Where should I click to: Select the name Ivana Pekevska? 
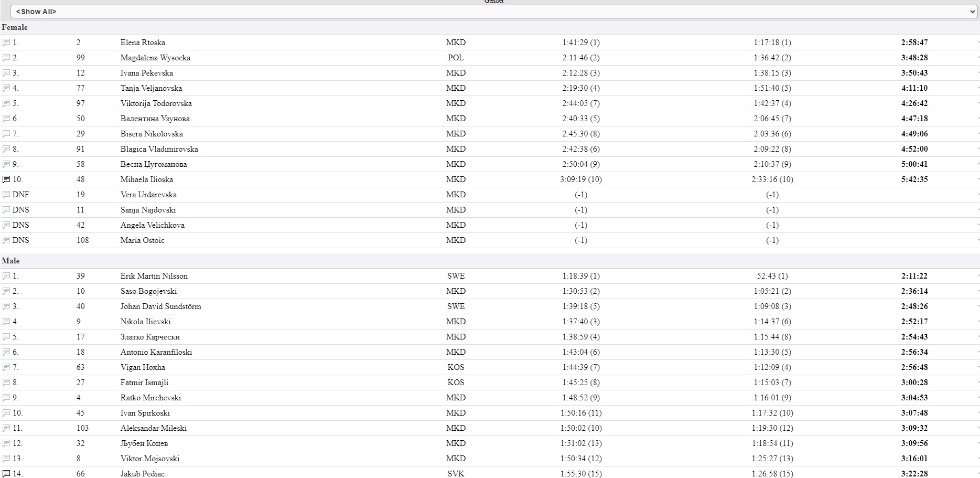click(x=146, y=73)
